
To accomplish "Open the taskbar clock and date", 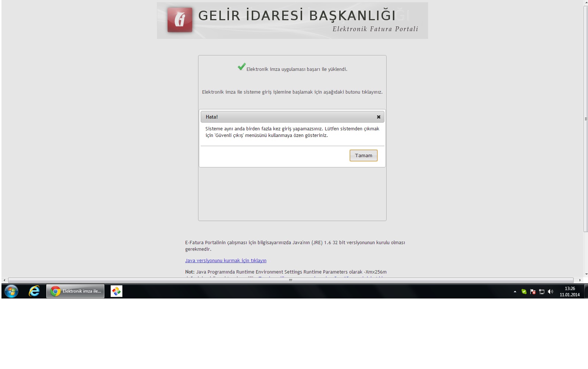I will click(569, 292).
